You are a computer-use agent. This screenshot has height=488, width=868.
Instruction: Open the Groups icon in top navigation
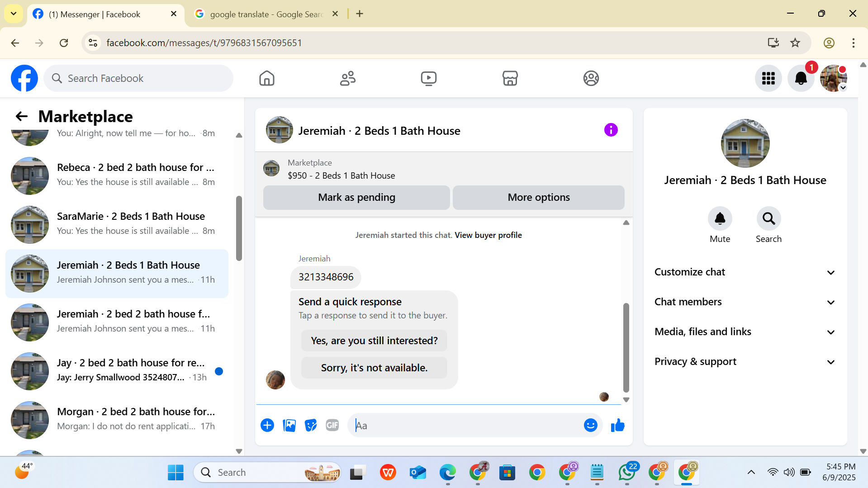click(591, 78)
